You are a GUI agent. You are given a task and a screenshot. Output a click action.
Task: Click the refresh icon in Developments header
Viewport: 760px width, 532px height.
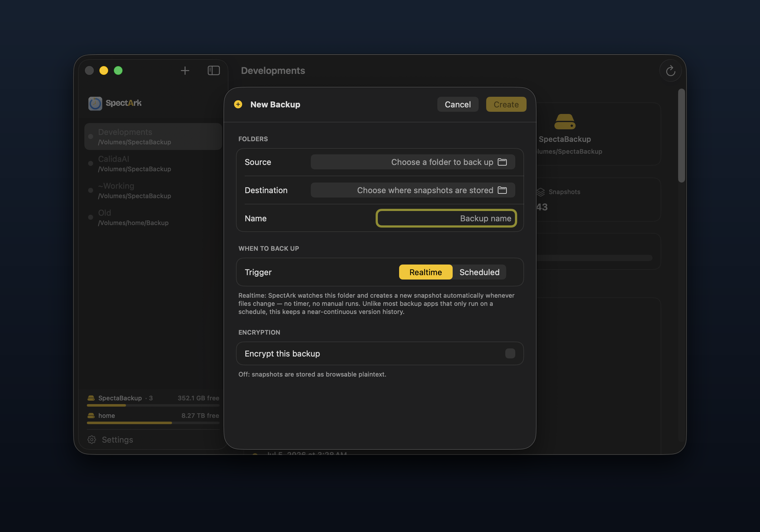click(x=670, y=71)
